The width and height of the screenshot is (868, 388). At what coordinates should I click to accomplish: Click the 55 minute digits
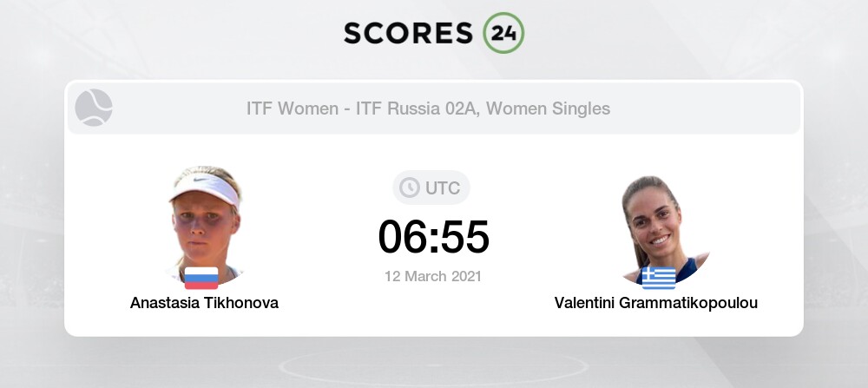467,237
